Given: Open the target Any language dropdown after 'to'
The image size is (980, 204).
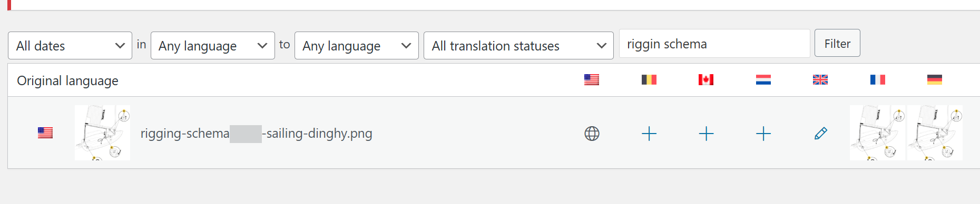Looking at the screenshot, I should point(357,46).
